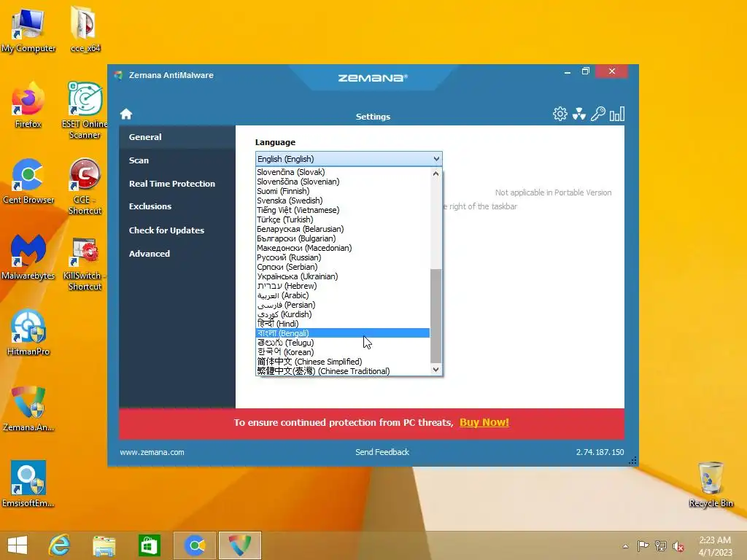
Task: Go to Zemana home screen icon
Action: click(x=126, y=114)
